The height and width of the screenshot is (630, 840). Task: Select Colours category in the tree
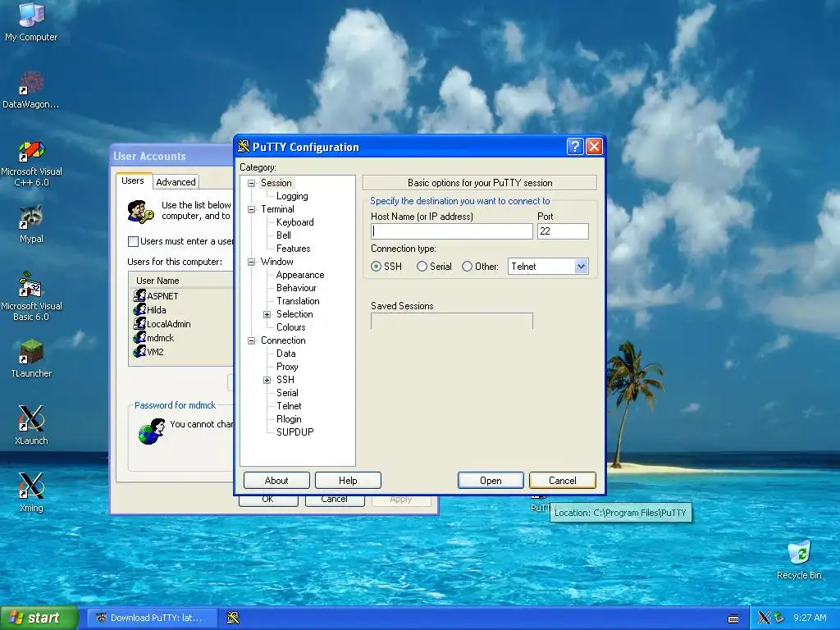click(291, 327)
